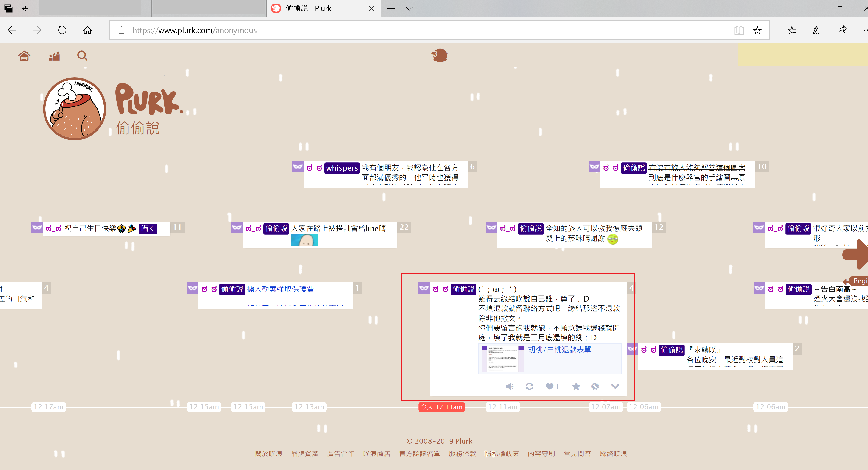Open the 12 responses count badge
Image resolution: width=868 pixels, height=470 pixels.
[659, 227]
